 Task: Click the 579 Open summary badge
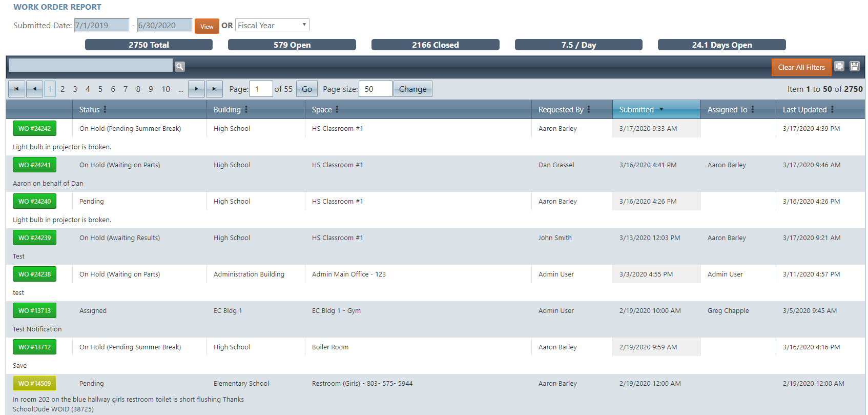point(292,45)
